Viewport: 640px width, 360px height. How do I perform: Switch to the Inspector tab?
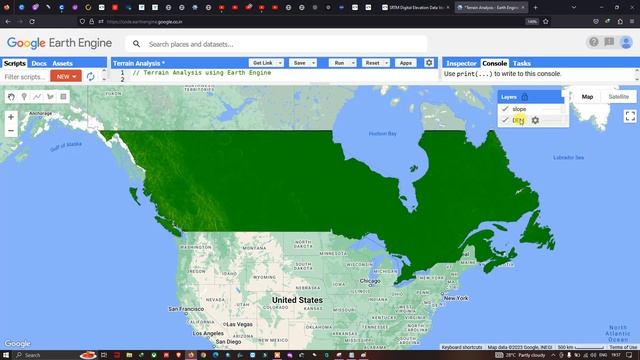pyautogui.click(x=461, y=63)
